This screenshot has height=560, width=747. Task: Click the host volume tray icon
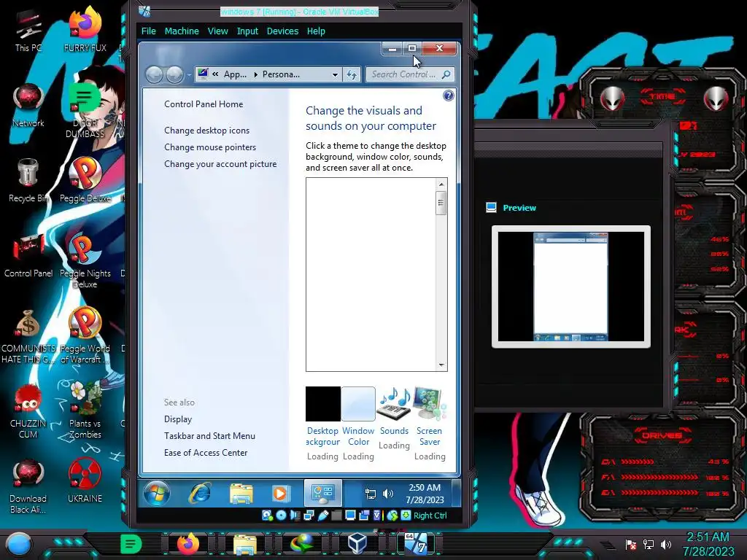click(x=666, y=544)
